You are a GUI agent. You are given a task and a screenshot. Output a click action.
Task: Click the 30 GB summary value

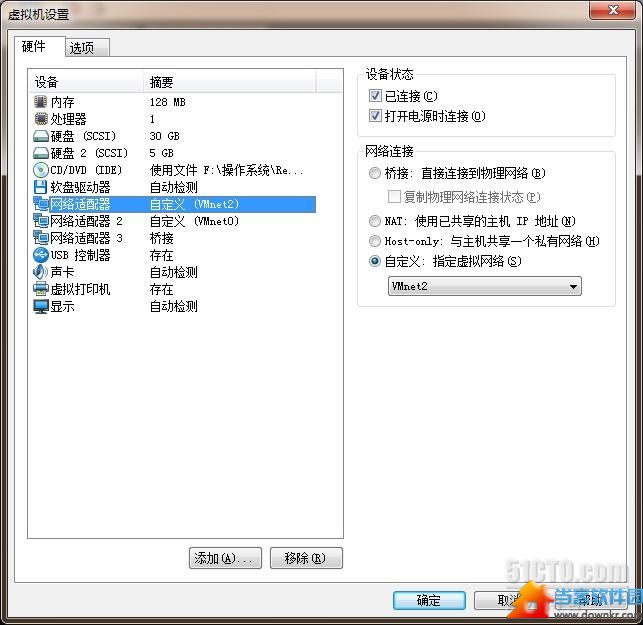[x=164, y=136]
